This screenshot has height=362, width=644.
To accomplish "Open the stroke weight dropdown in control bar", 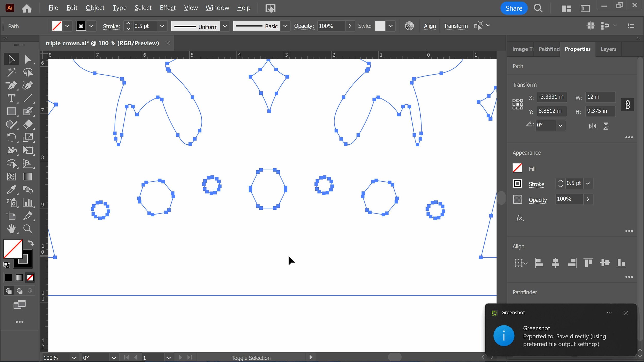I will tap(162, 26).
